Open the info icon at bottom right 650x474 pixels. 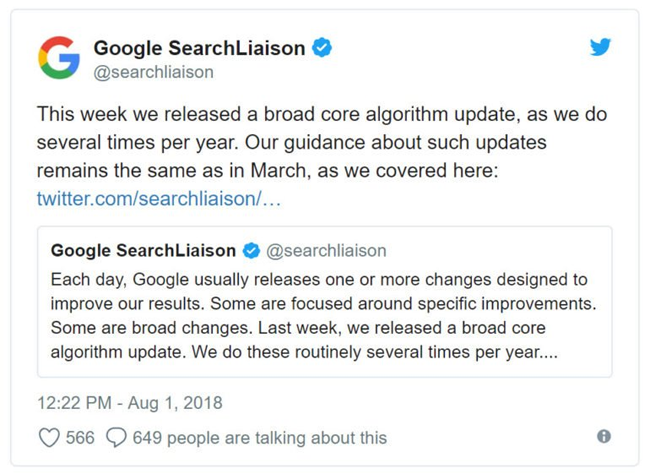604,436
